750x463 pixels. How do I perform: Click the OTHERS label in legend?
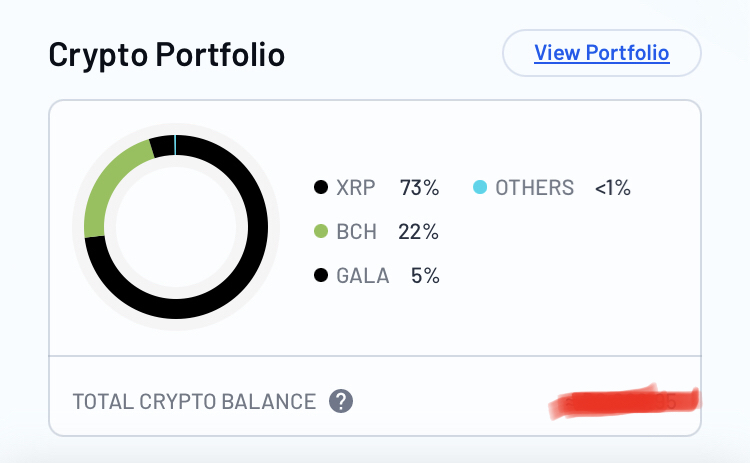(x=534, y=187)
